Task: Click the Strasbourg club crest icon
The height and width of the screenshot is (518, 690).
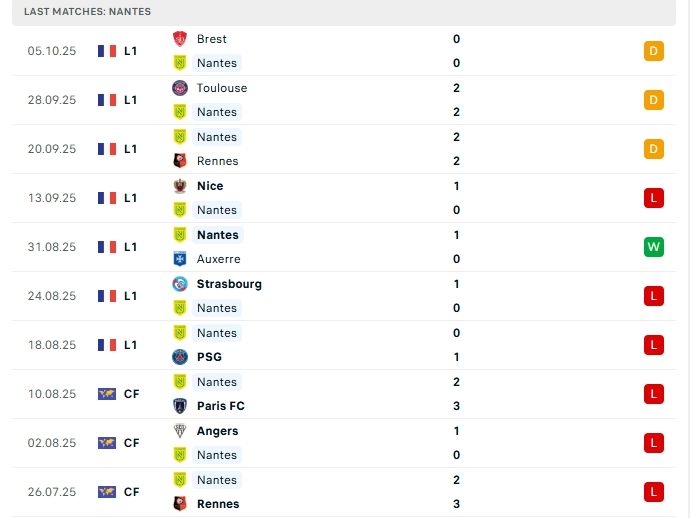Action: click(180, 284)
